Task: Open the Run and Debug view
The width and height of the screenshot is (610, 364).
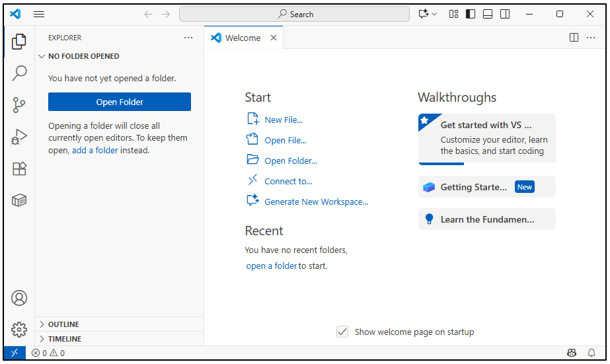Action: (x=19, y=137)
